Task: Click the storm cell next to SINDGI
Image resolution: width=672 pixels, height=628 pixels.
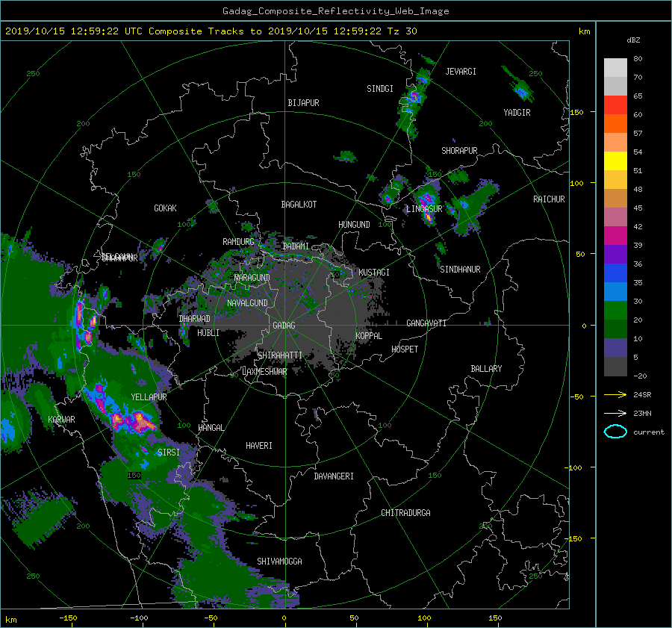Action: point(414,97)
